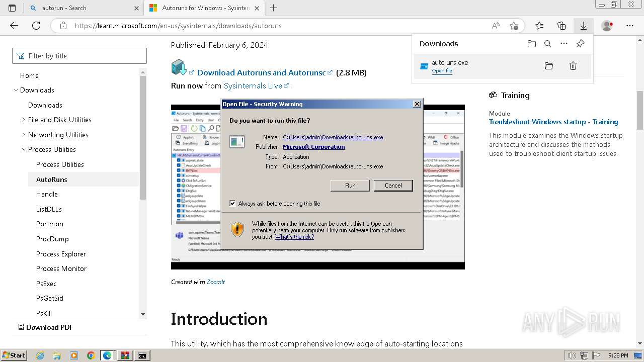Refresh the Autoruns page
644x362 pixels.
pyautogui.click(x=36, y=26)
